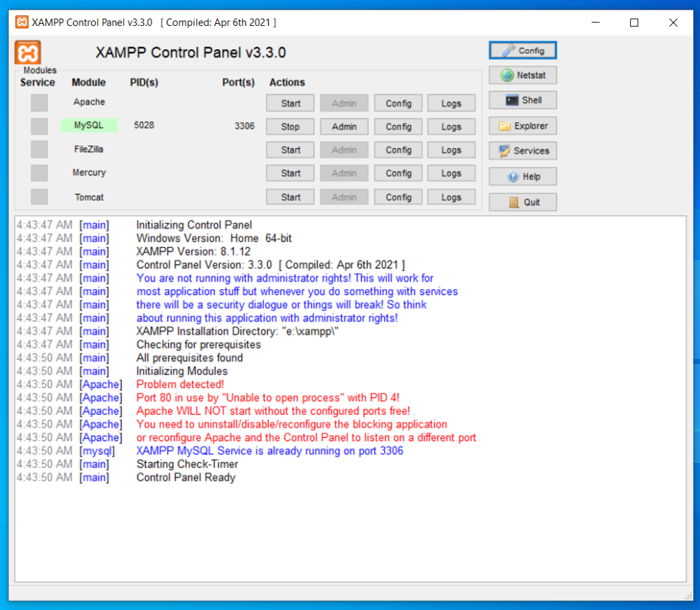
Task: View Tomcat Logs
Action: coord(451,197)
